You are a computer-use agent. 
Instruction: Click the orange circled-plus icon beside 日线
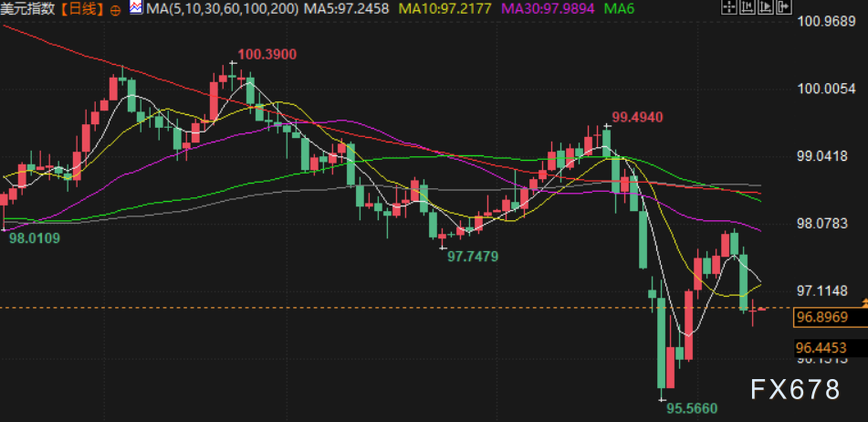pos(115,9)
